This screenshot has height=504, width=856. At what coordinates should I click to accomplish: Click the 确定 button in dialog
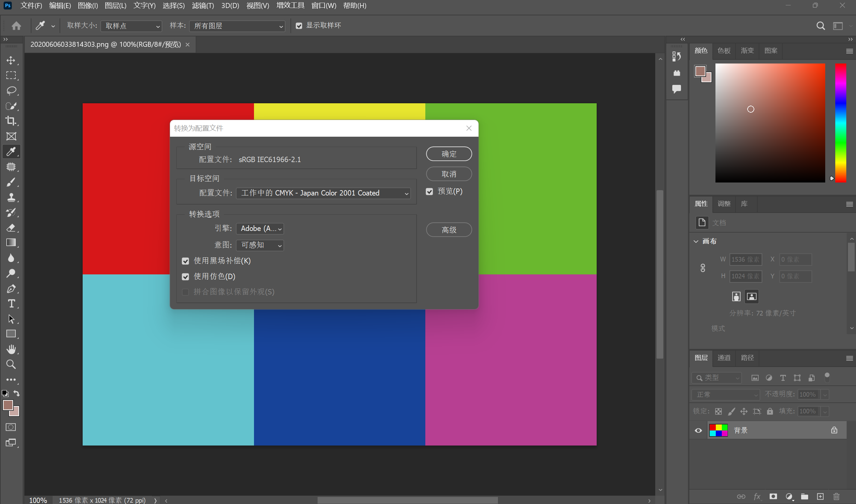point(448,154)
